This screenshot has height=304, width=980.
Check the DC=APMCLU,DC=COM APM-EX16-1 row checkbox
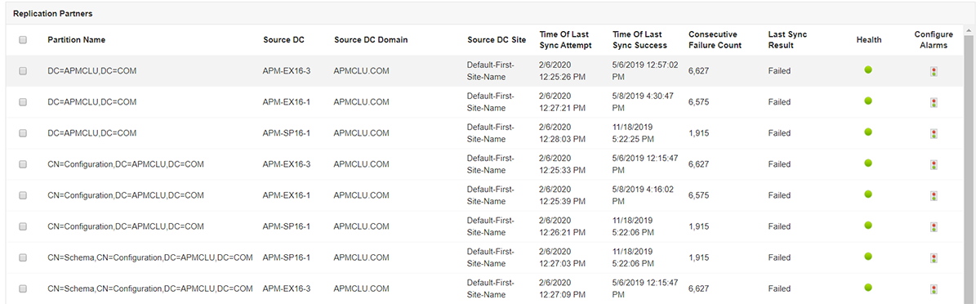click(23, 102)
